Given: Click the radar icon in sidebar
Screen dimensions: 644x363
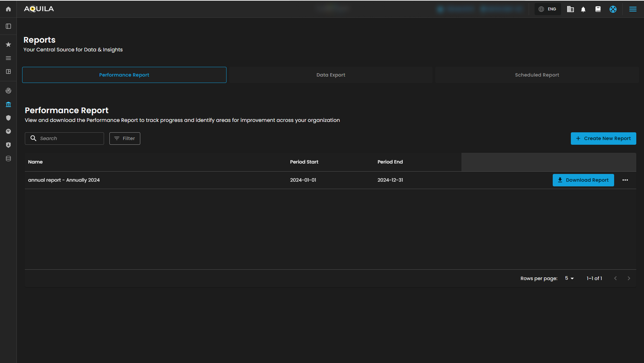Looking at the screenshot, I should [8, 91].
